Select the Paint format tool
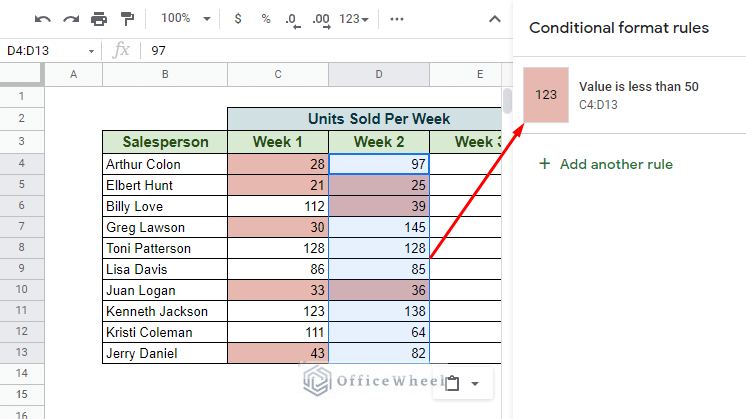The height and width of the screenshot is (419, 746). point(127,19)
